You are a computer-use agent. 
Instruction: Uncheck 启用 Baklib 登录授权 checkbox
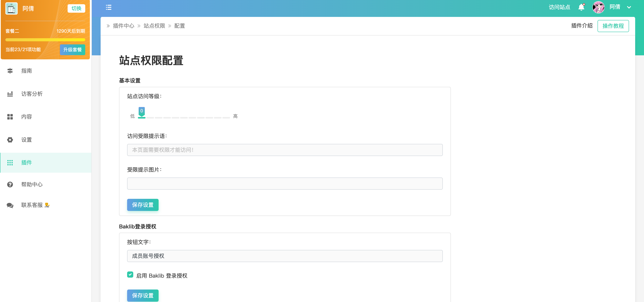tap(130, 275)
